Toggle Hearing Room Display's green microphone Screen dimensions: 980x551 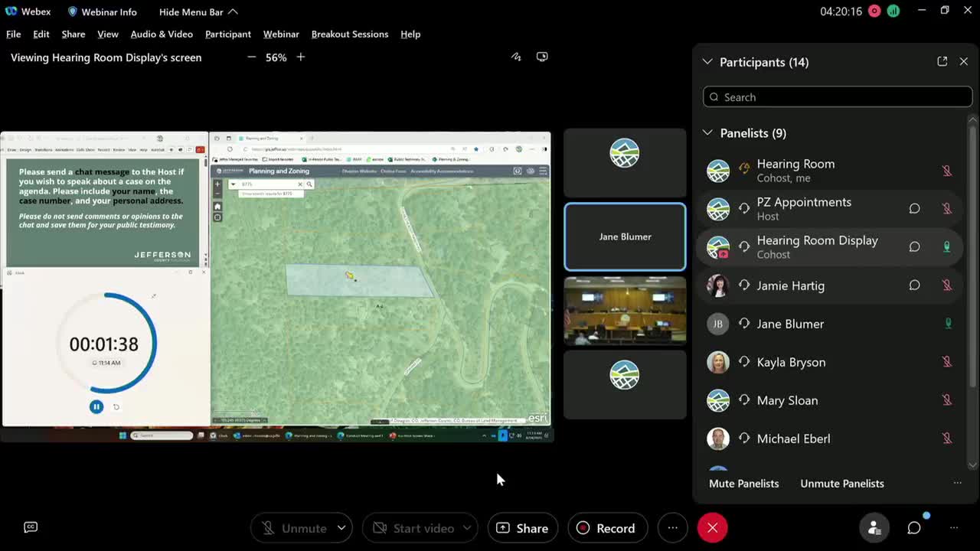point(947,247)
